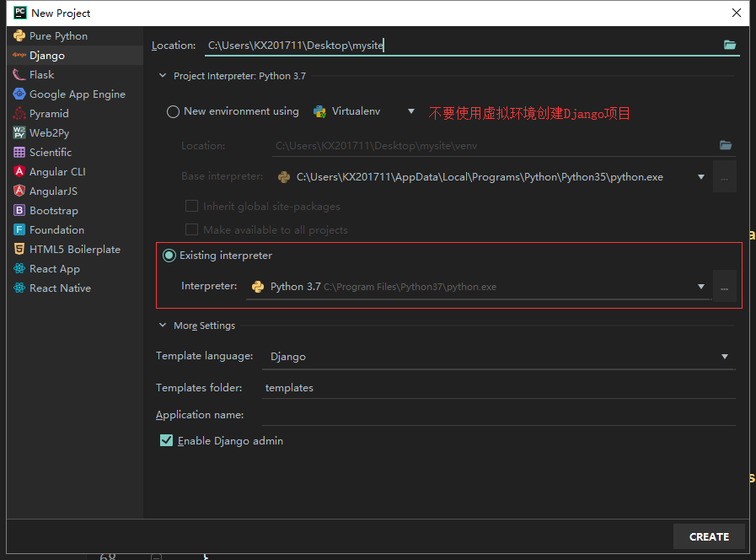The image size is (756, 560).
Task: Choose AngularJS project type
Action: click(75, 191)
